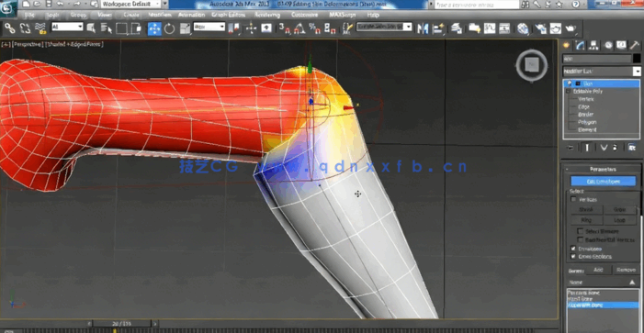
Task: Uncheck the Cross Sections checkbox
Action: pyautogui.click(x=573, y=257)
